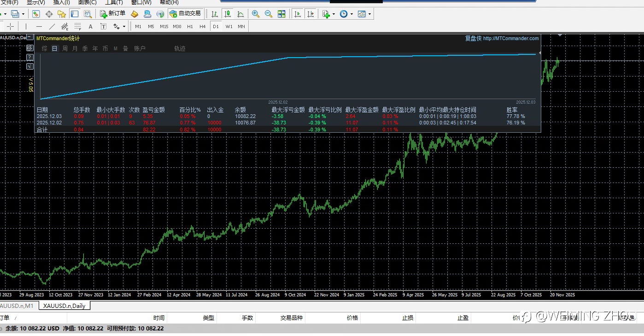Switch to the XAUUSD.n,Daily chart tab
The image size is (644, 336).
[64, 306]
